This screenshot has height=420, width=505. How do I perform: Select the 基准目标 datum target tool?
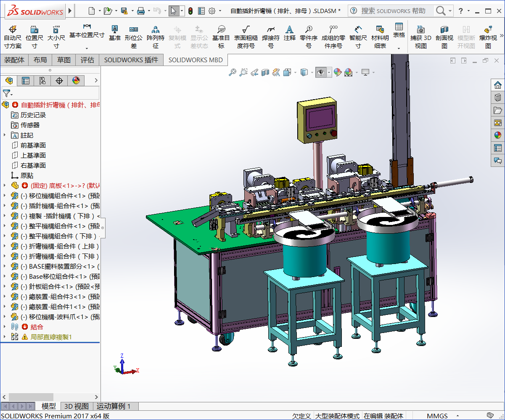221,37
